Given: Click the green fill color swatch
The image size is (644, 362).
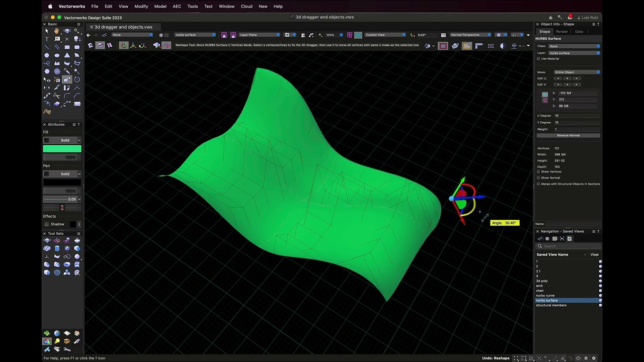Looking at the screenshot, I should point(62,149).
